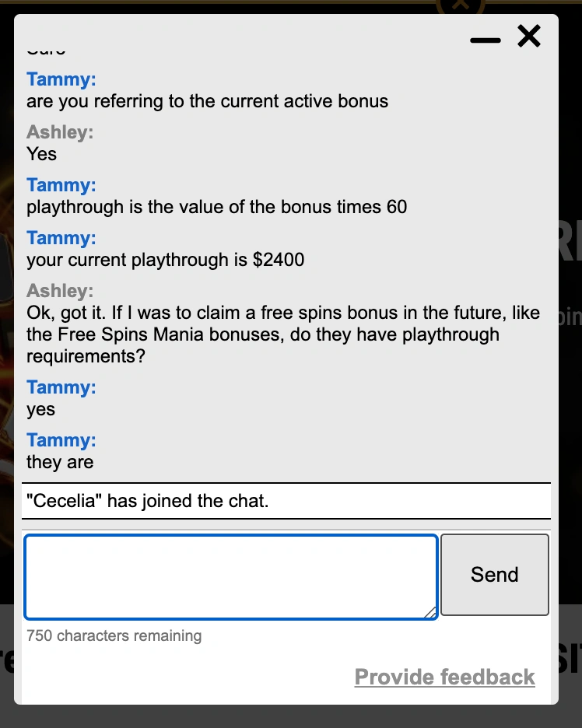Focus the chat message input box
Image resolution: width=582 pixels, height=728 pixels.
pyautogui.click(x=230, y=576)
